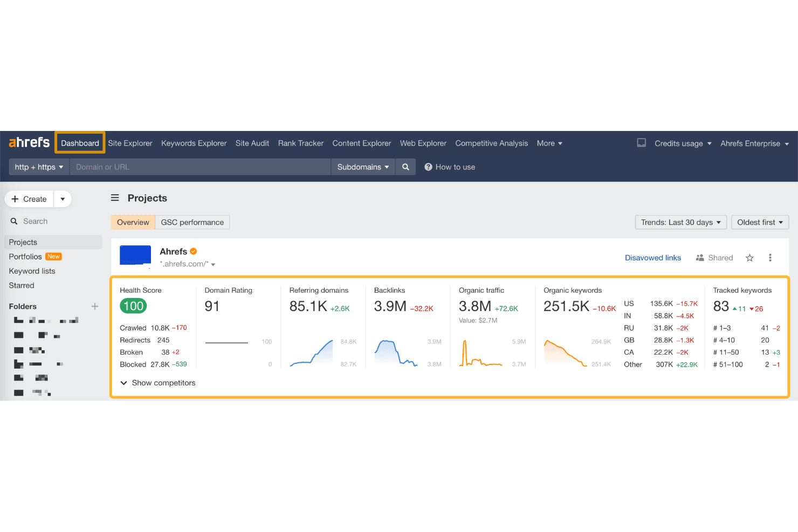Viewport: 798px width, 532px height.
Task: Open the Credits usage dropdown
Action: tap(683, 143)
